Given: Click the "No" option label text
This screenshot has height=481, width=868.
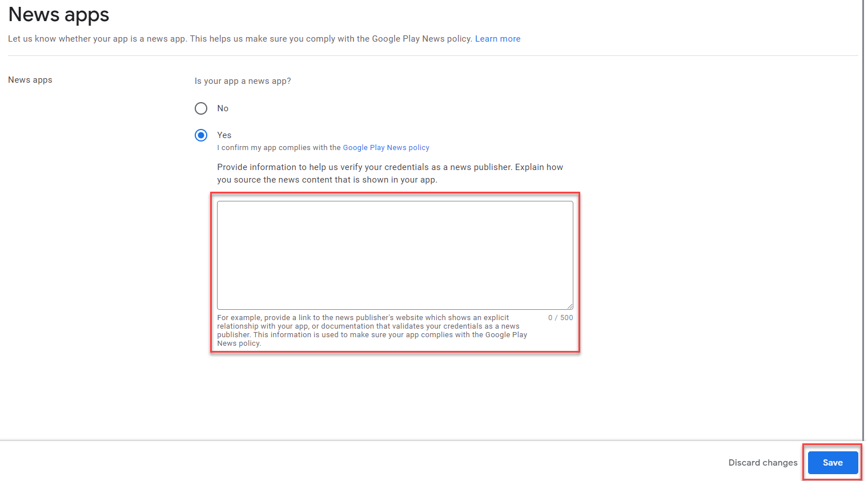Looking at the screenshot, I should [223, 108].
